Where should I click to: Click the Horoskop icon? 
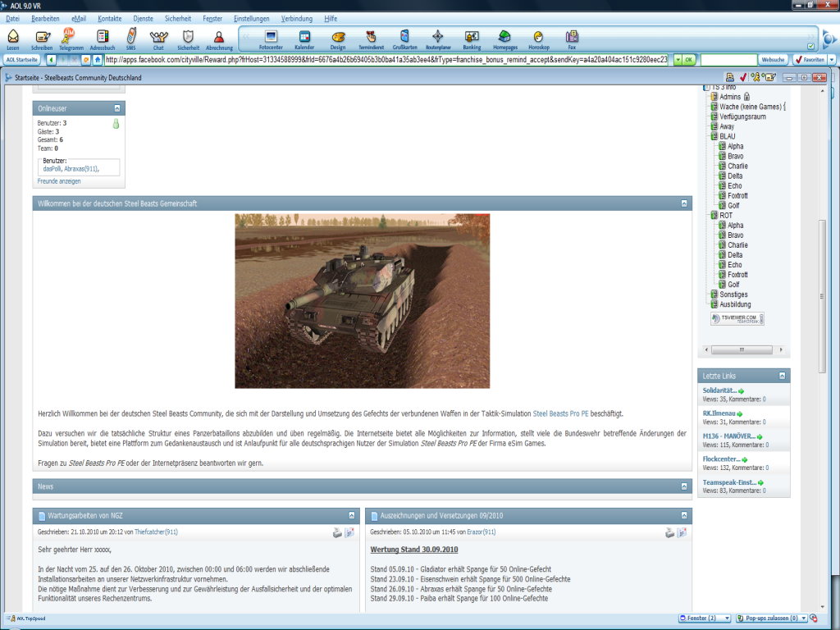(538, 39)
